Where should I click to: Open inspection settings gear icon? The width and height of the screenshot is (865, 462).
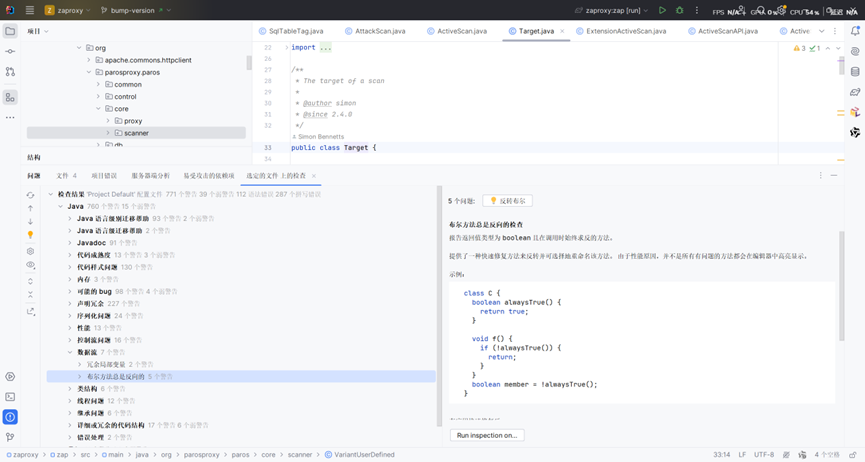(x=30, y=251)
